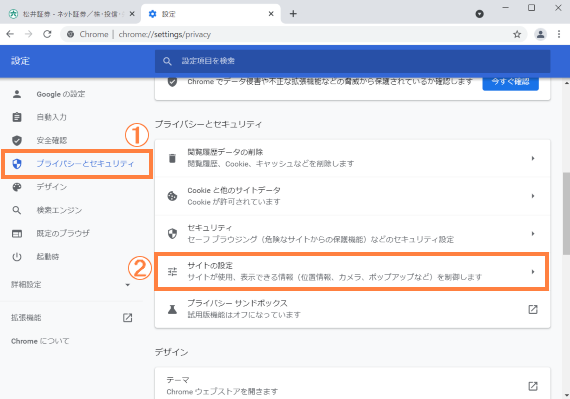Click the person icon beside Google の設定
The image size is (570, 399).
click(17, 94)
